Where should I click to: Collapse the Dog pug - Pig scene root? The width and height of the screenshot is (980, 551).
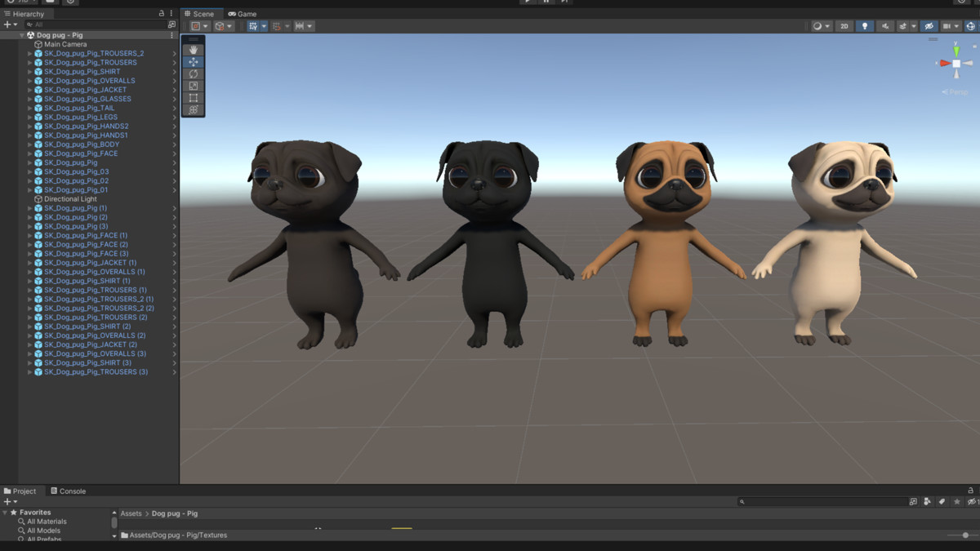tap(22, 35)
